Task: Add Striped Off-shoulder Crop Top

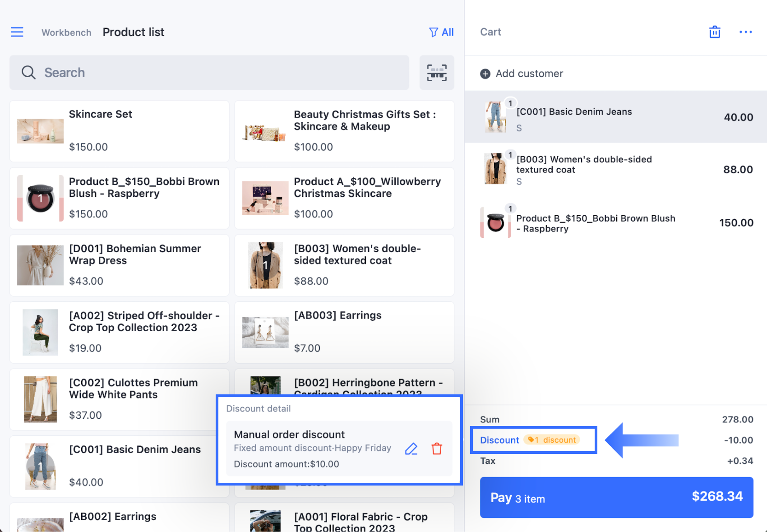Action: (x=119, y=333)
